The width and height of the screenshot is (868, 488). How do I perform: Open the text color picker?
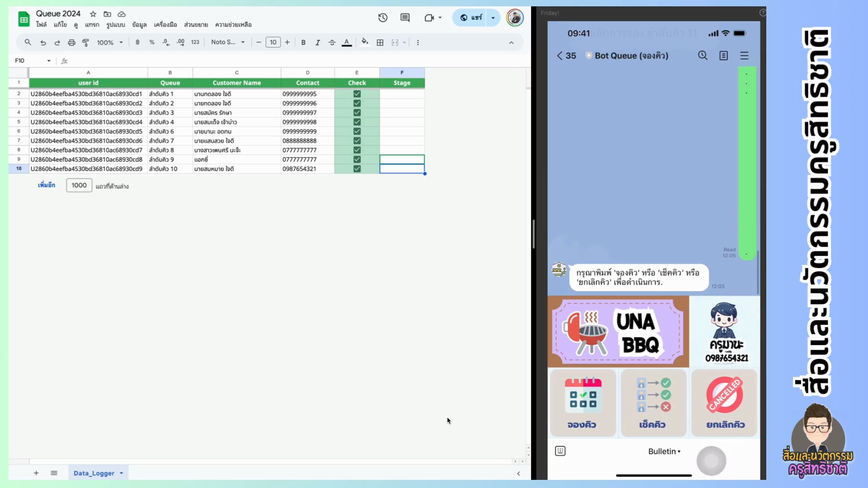[347, 42]
